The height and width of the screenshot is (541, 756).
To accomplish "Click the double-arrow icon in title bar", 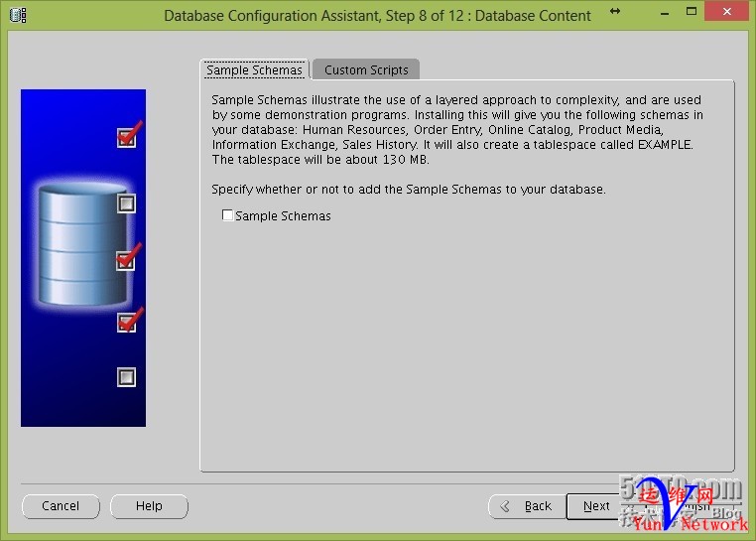I will coord(615,11).
